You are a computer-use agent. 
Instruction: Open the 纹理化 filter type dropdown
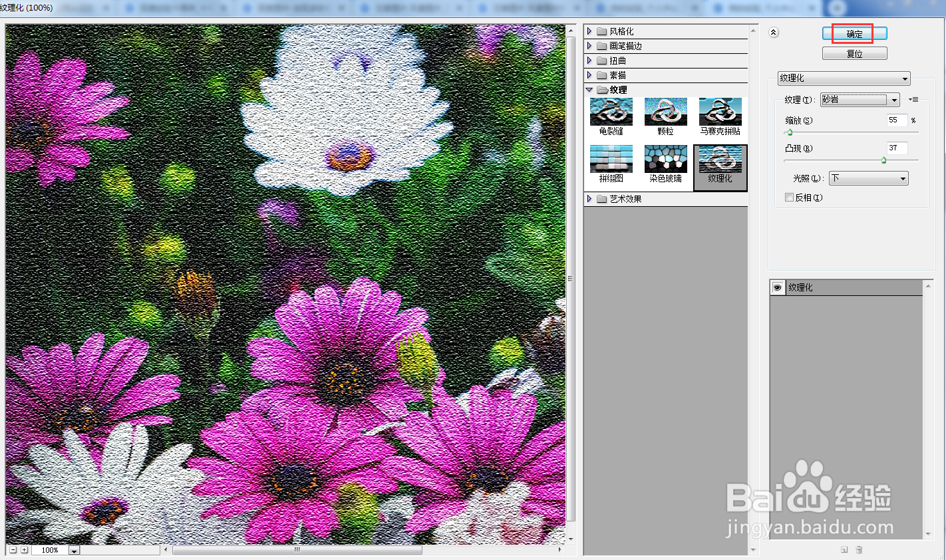point(844,78)
